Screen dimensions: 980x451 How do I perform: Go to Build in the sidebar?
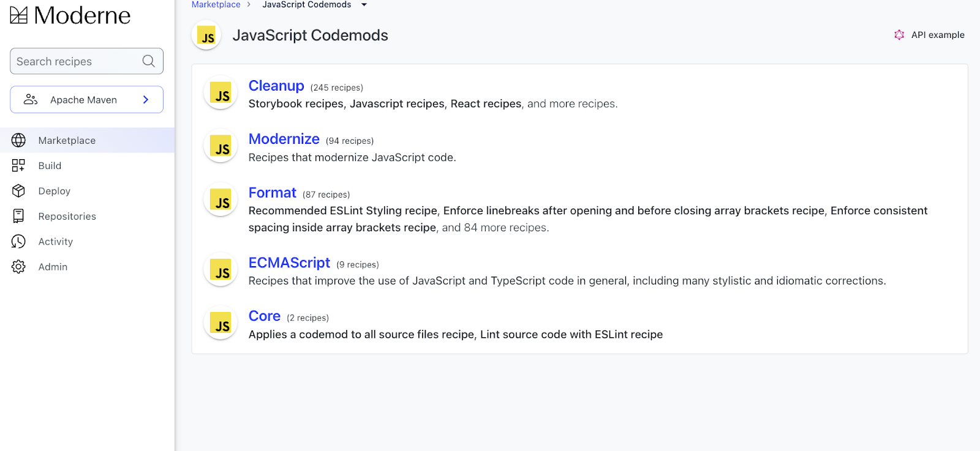click(87, 165)
